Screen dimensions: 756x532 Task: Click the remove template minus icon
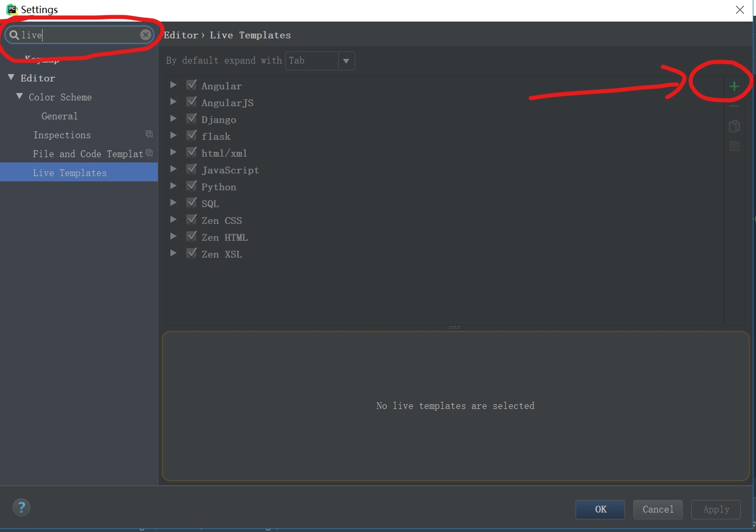click(x=734, y=107)
